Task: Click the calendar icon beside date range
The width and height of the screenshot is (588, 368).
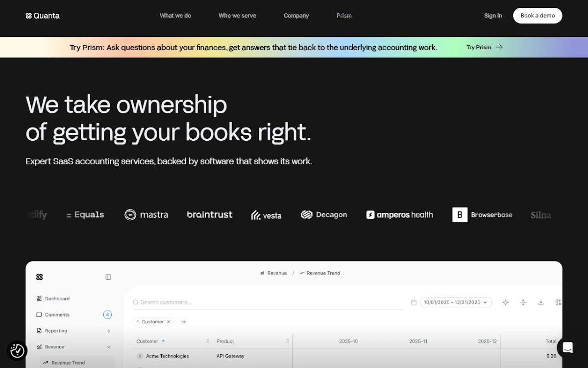Action: click(414, 302)
